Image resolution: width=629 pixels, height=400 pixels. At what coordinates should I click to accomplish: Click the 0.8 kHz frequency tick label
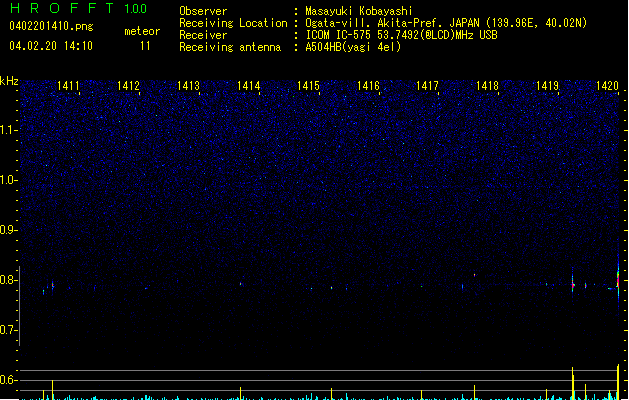9,280
